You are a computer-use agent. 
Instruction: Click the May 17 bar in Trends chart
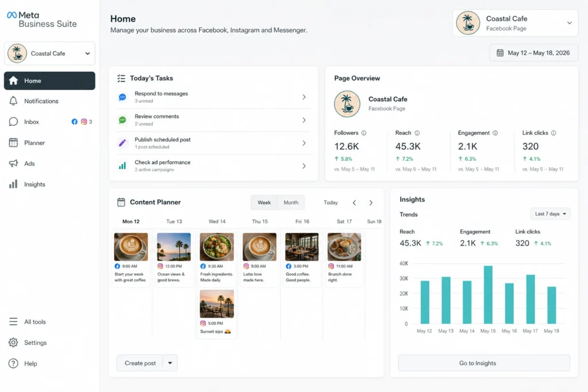coord(530,299)
